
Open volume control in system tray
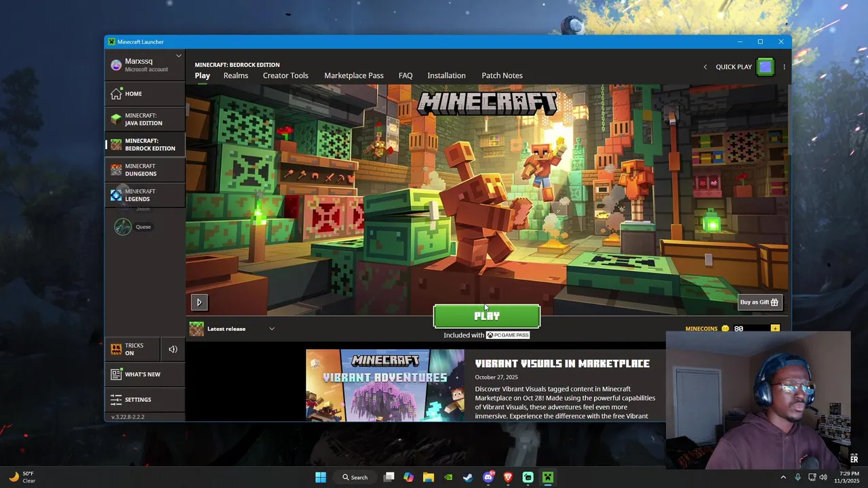click(823, 477)
